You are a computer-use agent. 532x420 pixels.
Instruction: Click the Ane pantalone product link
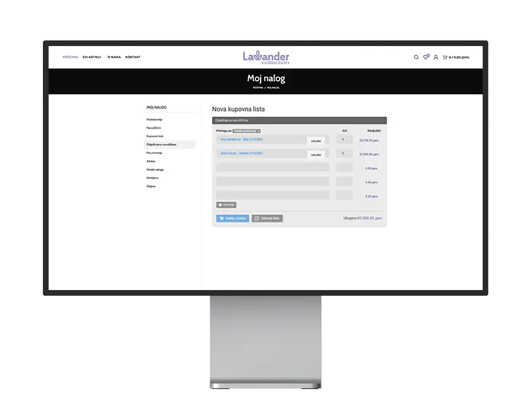click(x=241, y=139)
